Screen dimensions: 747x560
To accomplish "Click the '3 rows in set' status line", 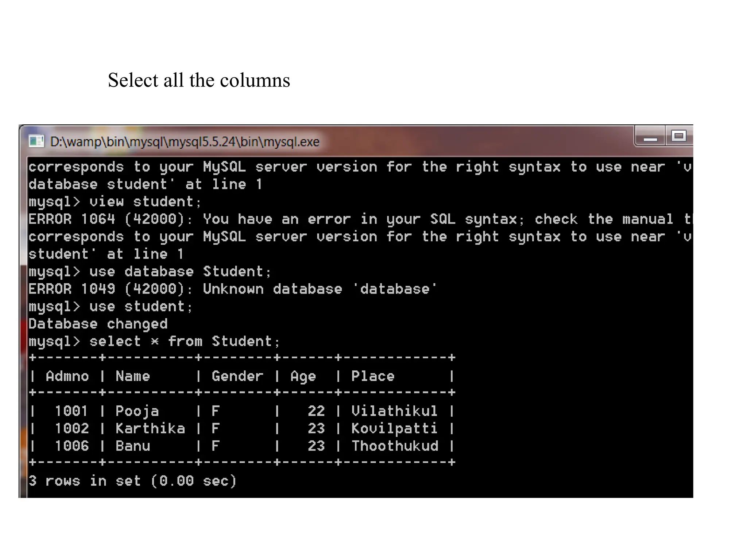I will 133,481.
